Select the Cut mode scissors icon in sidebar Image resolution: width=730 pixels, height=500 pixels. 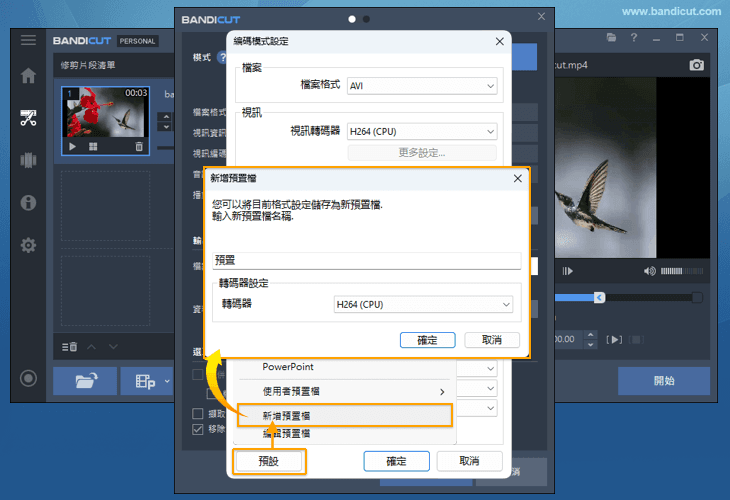(x=28, y=118)
